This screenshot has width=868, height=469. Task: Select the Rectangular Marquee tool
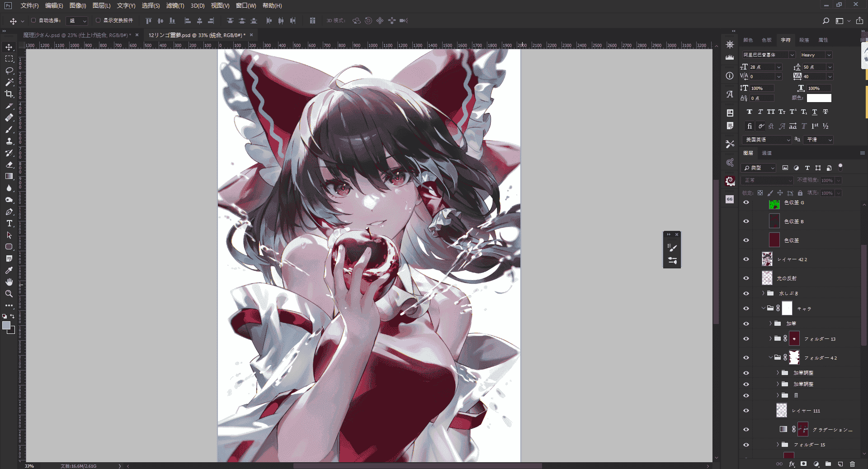tap(9, 59)
